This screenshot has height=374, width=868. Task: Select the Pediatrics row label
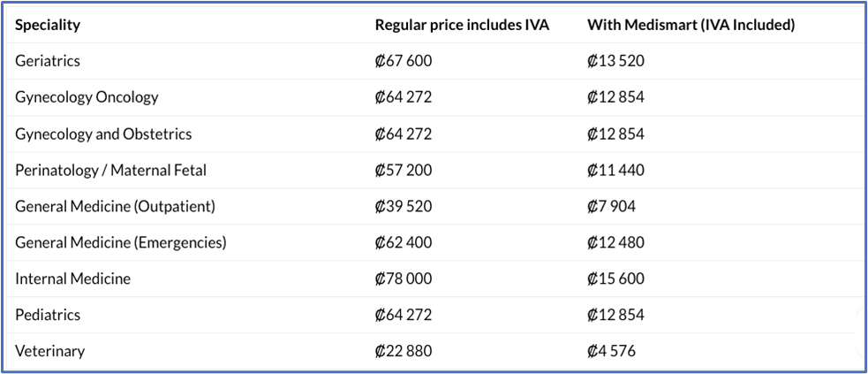(x=48, y=315)
